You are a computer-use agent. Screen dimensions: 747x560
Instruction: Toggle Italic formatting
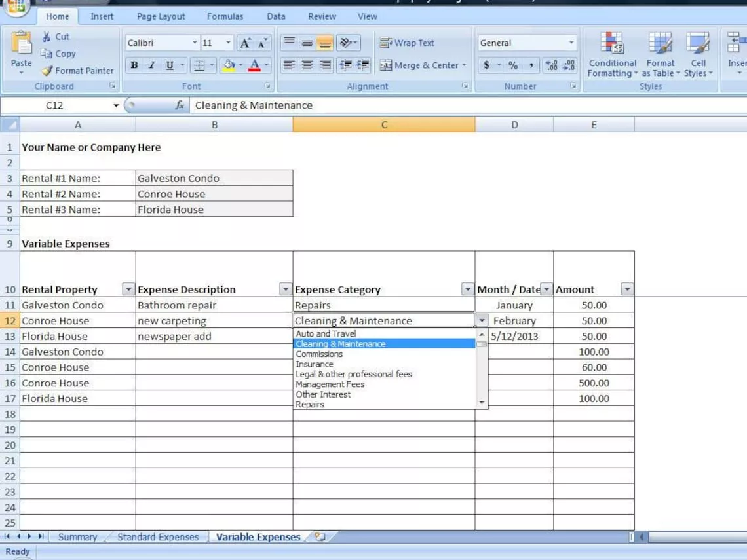pos(152,65)
